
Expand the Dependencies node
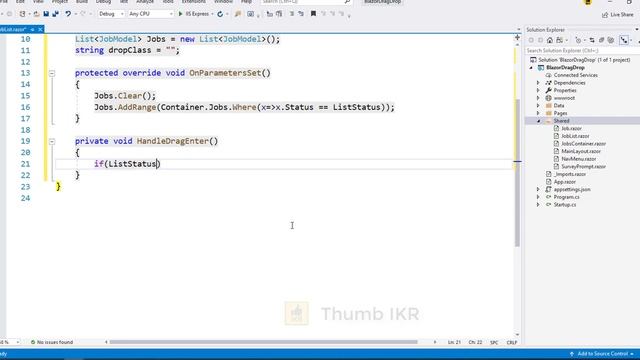click(x=538, y=83)
